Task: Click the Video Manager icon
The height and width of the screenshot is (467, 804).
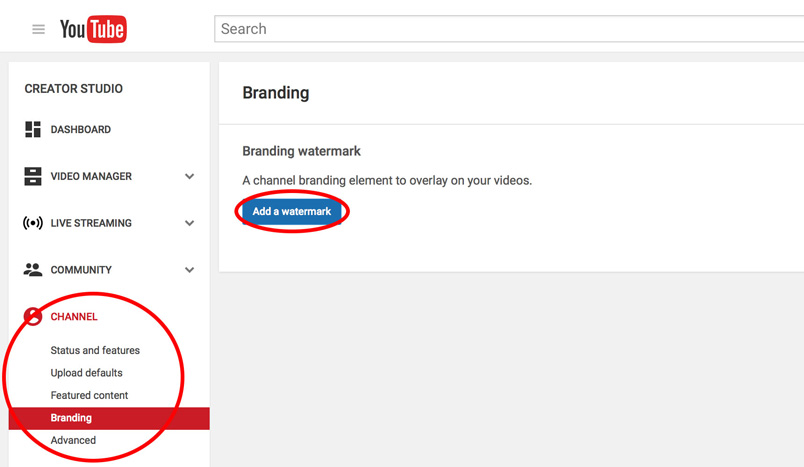Action: tap(33, 176)
